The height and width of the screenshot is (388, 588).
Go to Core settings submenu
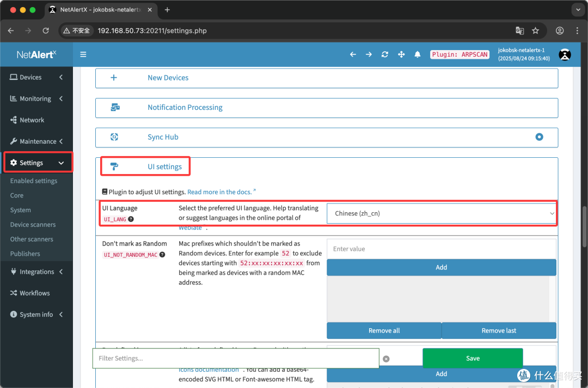pyautogui.click(x=17, y=195)
